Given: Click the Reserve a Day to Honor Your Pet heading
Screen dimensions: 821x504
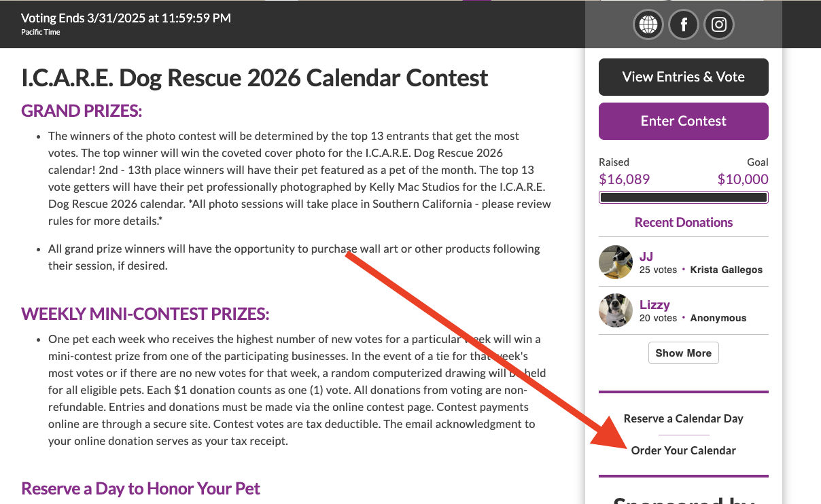Looking at the screenshot, I should [141, 488].
